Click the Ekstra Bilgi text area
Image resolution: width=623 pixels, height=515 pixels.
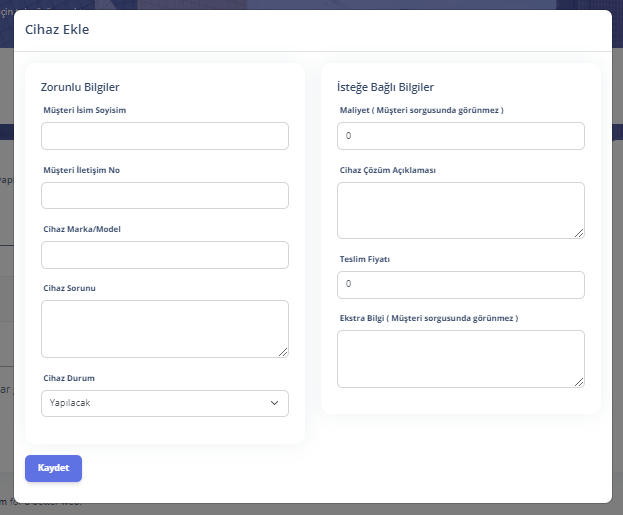pos(461,359)
